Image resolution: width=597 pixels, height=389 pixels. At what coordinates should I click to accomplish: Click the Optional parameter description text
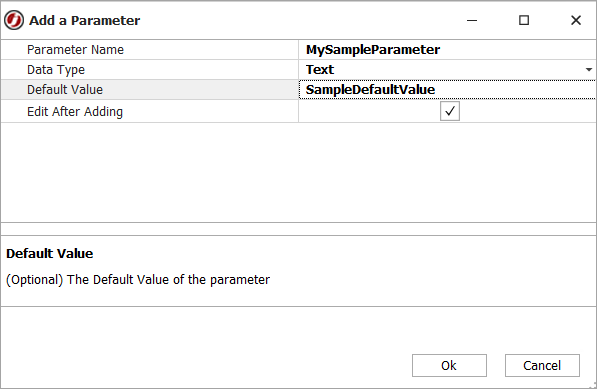point(138,280)
